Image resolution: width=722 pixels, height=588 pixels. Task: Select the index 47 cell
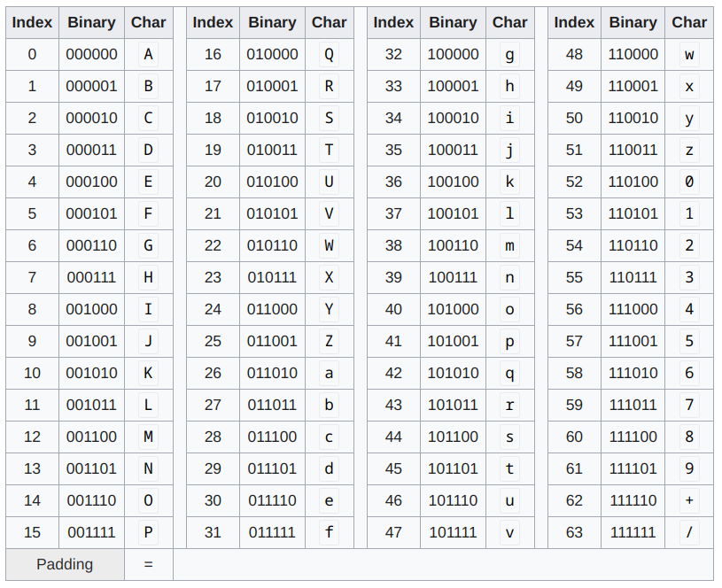click(393, 532)
